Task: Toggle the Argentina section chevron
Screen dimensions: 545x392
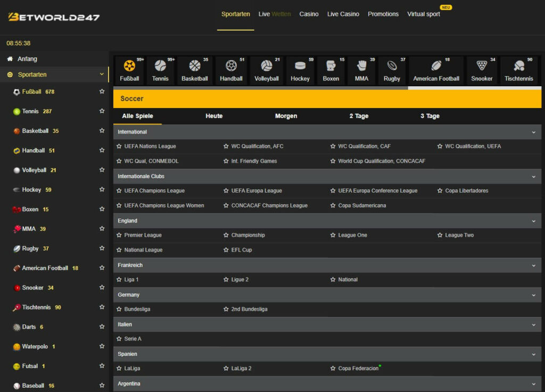Action: (533, 384)
